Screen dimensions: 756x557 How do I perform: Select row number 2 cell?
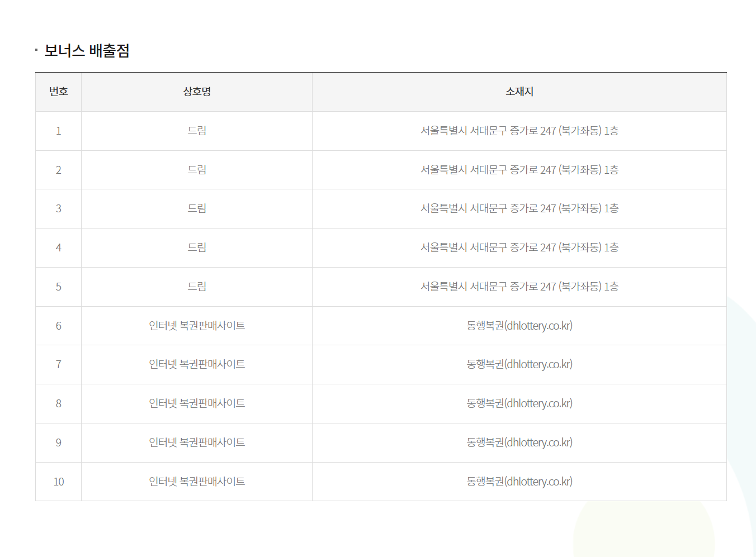tap(58, 170)
